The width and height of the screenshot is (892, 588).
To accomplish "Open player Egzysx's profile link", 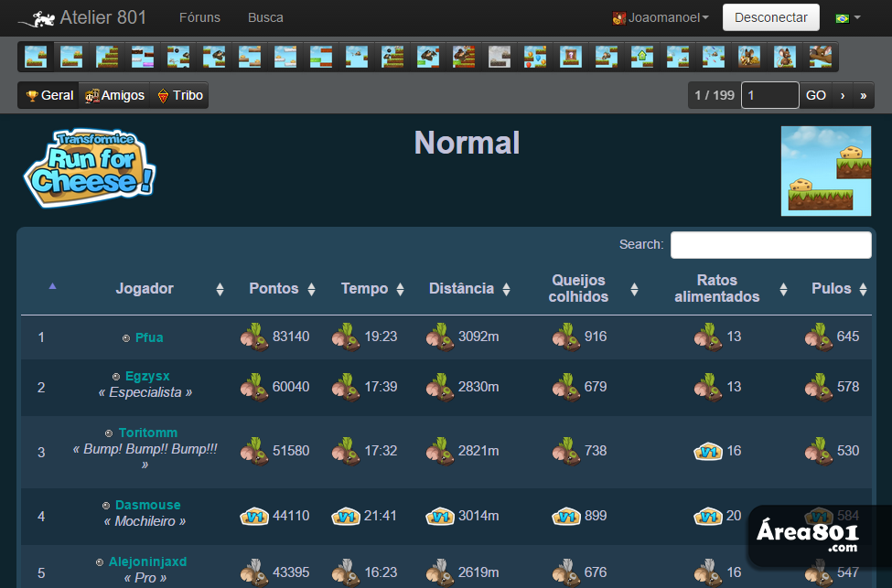I will [147, 377].
